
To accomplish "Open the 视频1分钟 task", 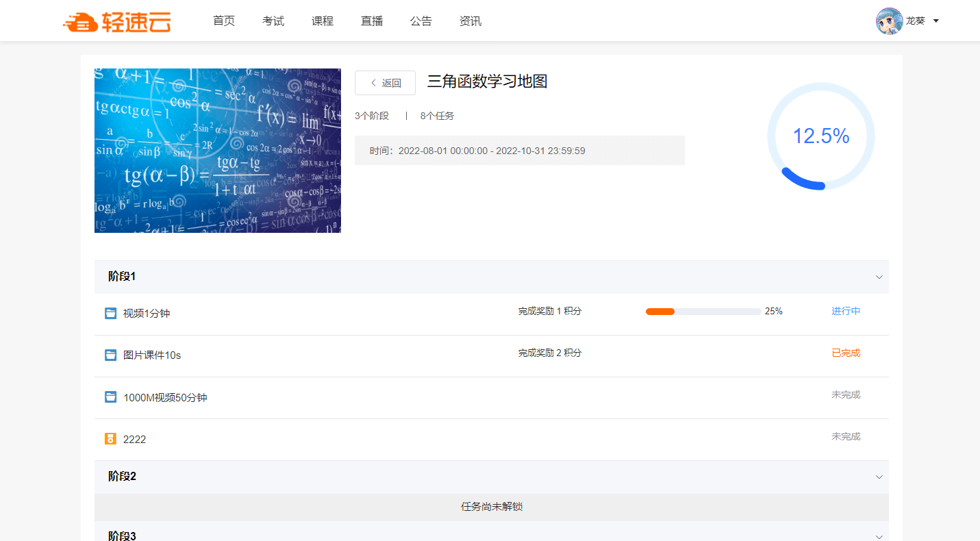I will point(147,314).
